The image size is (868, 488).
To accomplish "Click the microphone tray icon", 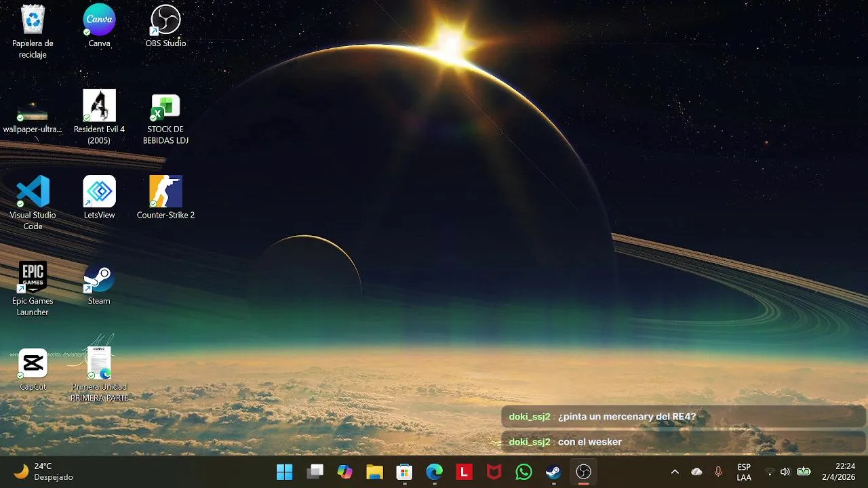I will pyautogui.click(x=718, y=472).
